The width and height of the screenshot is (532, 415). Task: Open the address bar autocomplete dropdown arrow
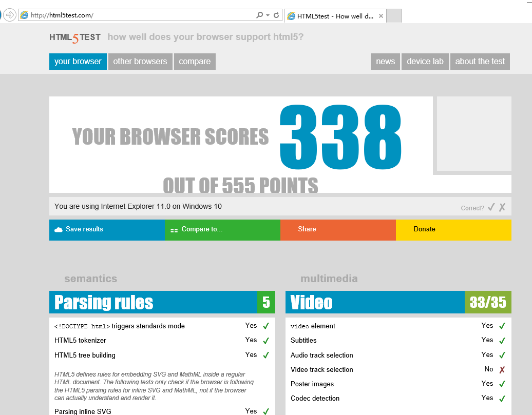(268, 15)
